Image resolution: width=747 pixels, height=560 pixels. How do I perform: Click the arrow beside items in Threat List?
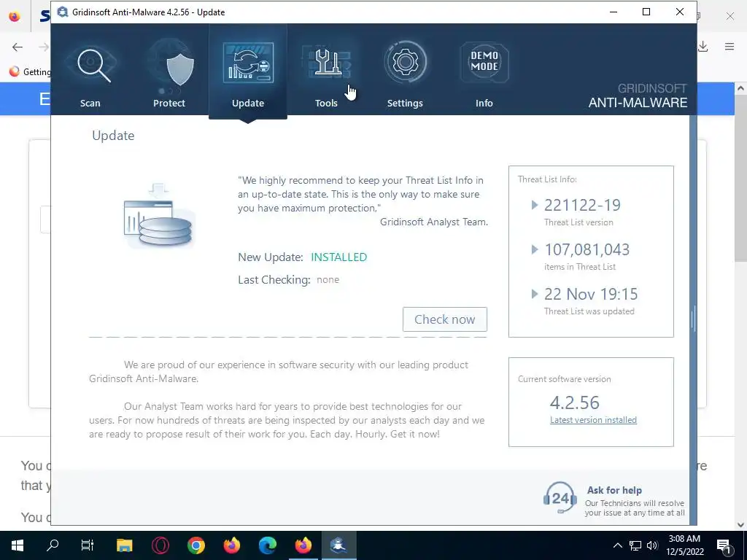click(534, 249)
